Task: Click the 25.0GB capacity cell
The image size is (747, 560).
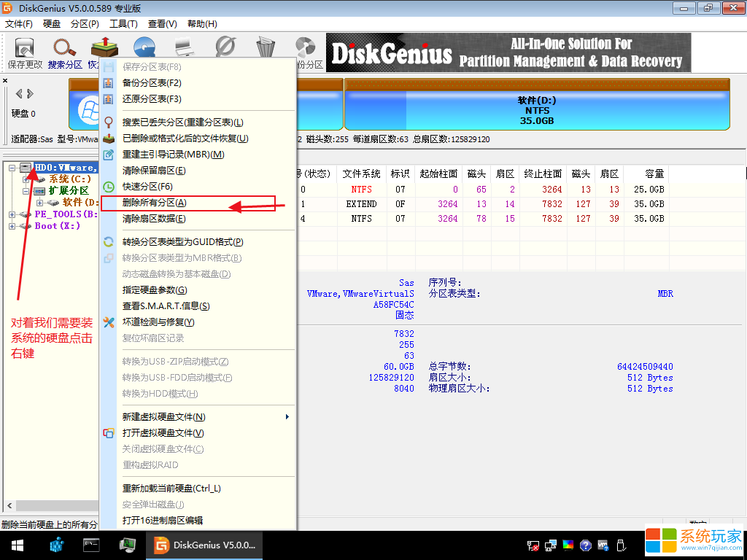Action: point(649,190)
